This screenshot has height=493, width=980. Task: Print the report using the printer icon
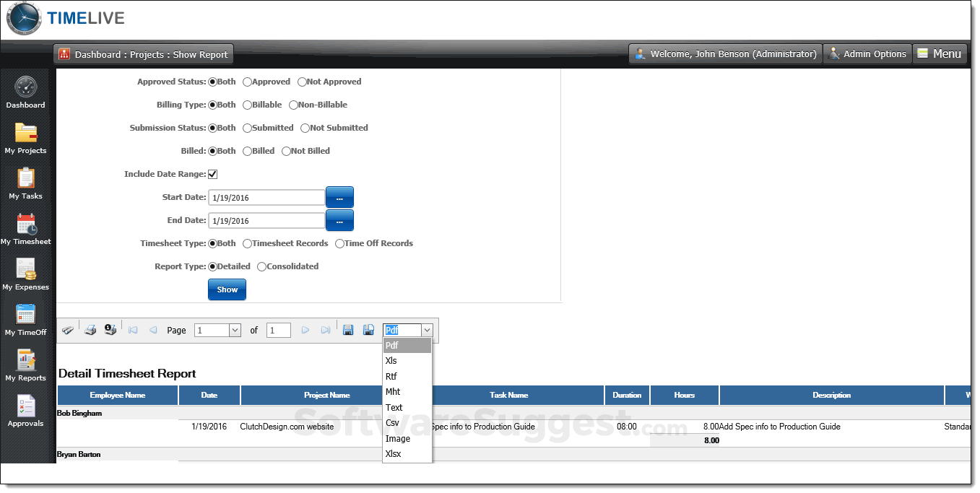click(x=90, y=330)
